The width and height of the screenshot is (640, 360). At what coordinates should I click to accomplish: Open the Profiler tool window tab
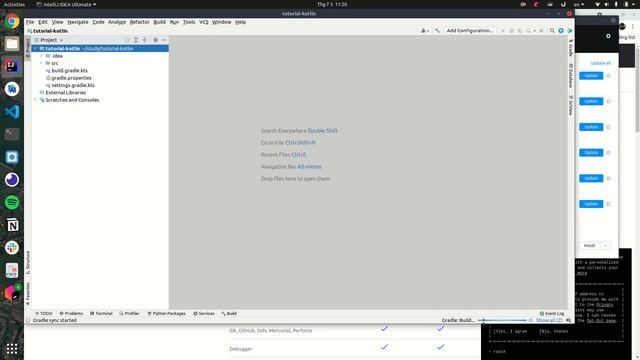pos(129,313)
